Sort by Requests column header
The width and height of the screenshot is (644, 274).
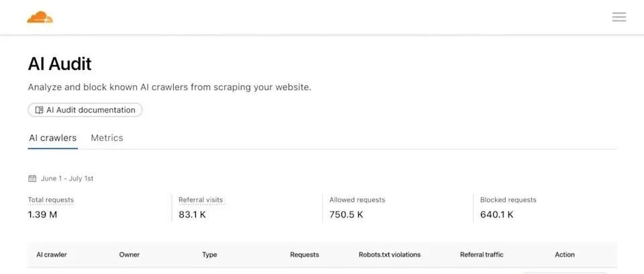coord(305,255)
